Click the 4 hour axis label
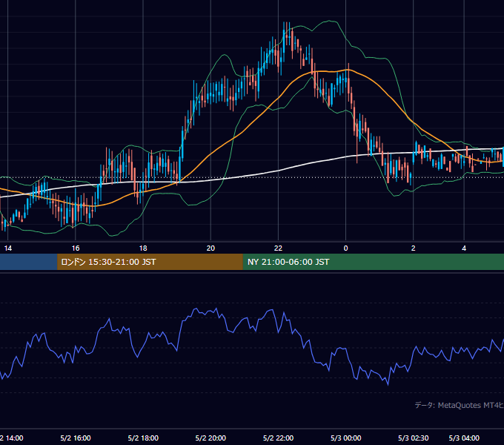The height and width of the screenshot is (445, 504). 464,248
